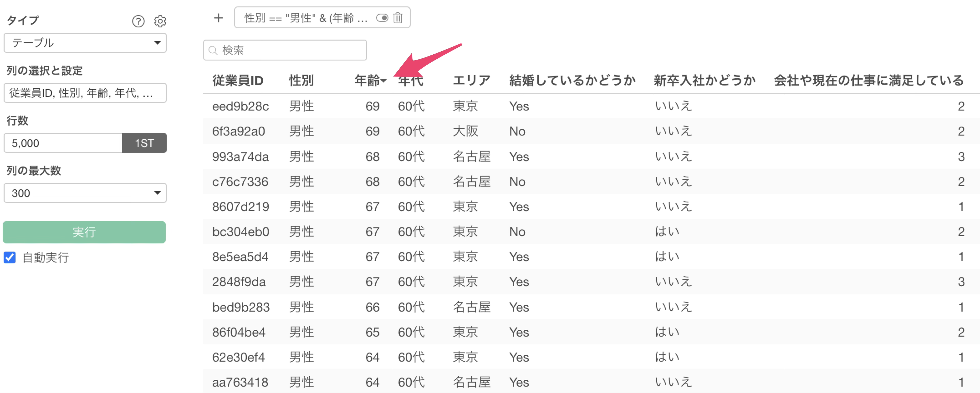The width and height of the screenshot is (980, 393).
Task: Select the row with ID eed9b28c
Action: click(x=240, y=106)
